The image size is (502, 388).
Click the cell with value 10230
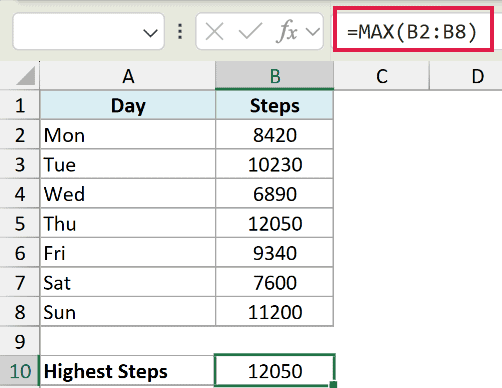(x=275, y=164)
